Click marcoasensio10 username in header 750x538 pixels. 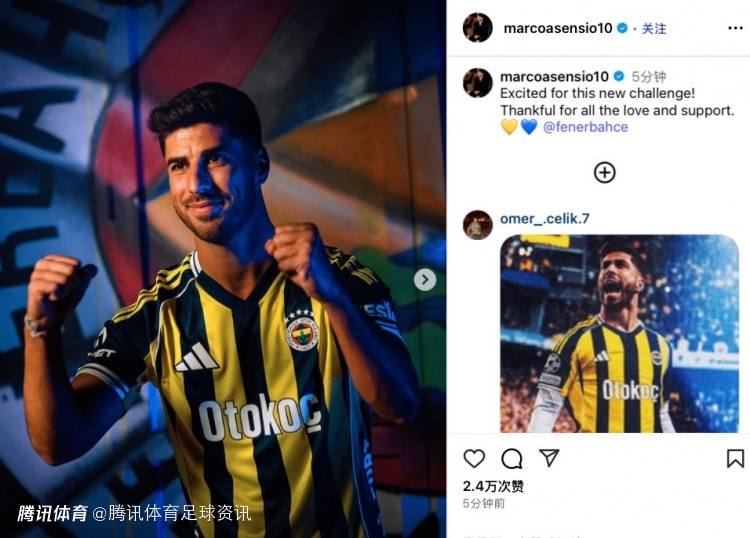[558, 28]
